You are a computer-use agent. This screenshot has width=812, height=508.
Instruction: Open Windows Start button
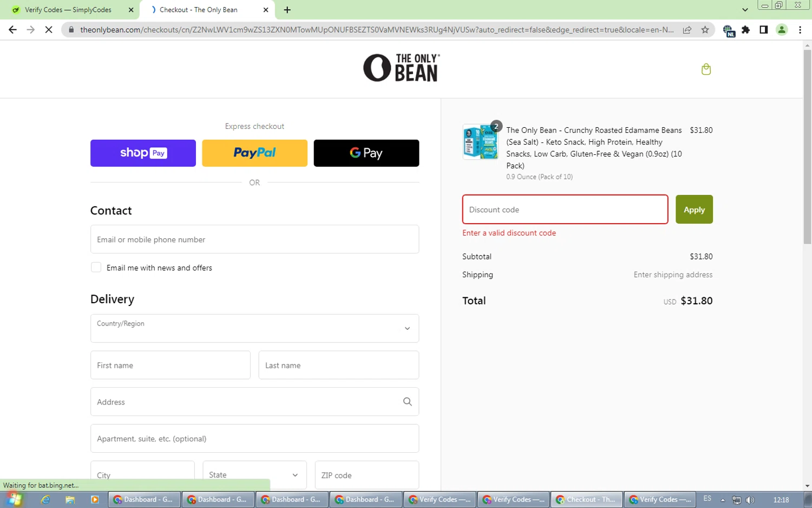[14, 499]
